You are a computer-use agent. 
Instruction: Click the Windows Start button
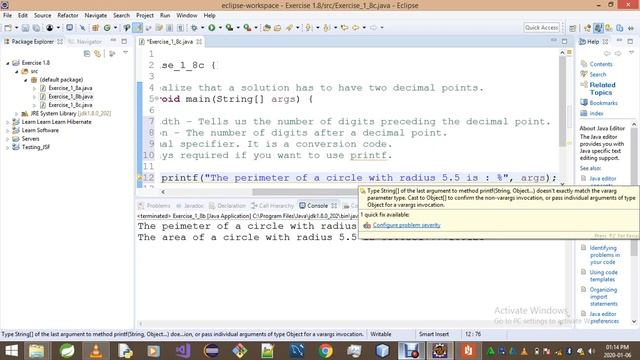(x=11, y=351)
